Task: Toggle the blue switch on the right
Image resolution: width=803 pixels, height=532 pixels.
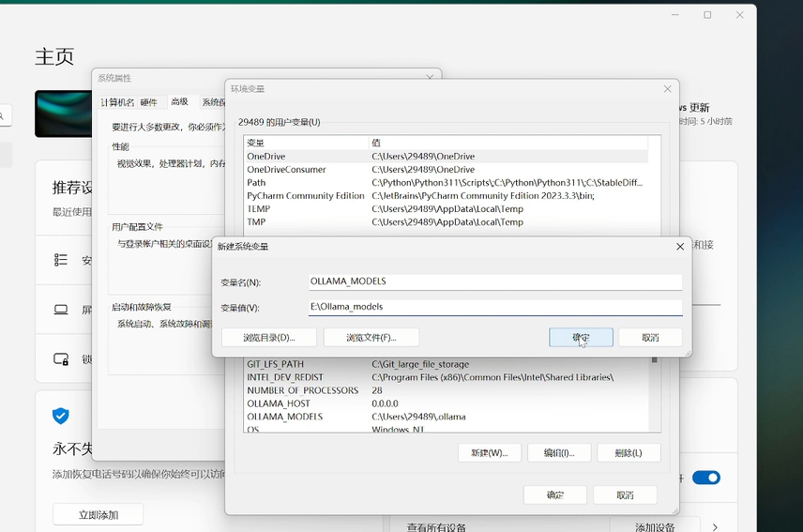Action: 705,478
